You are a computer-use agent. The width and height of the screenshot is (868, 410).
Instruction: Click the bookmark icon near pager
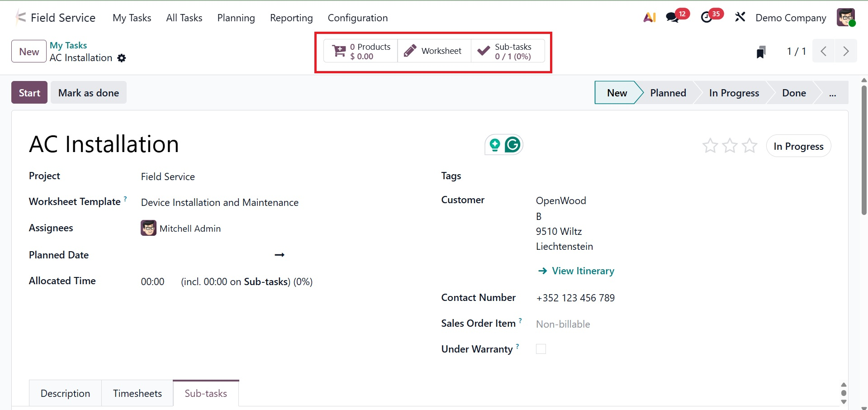click(761, 52)
